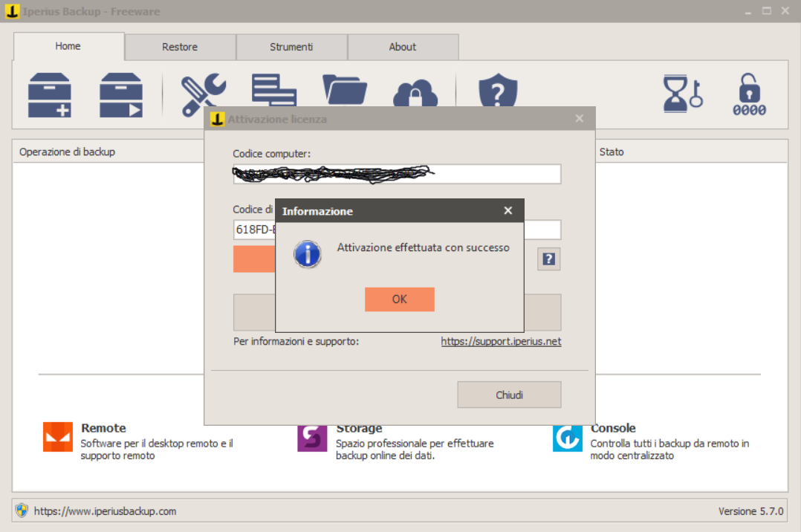Click the 'Attivazione effettuata con successo' message
Image resolution: width=801 pixels, height=532 pixels.
point(424,248)
